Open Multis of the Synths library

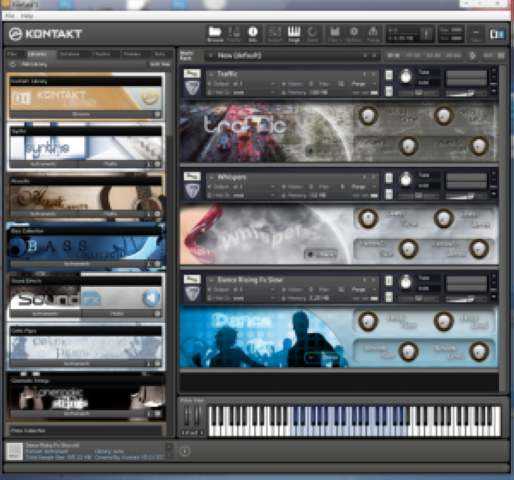click(111, 164)
